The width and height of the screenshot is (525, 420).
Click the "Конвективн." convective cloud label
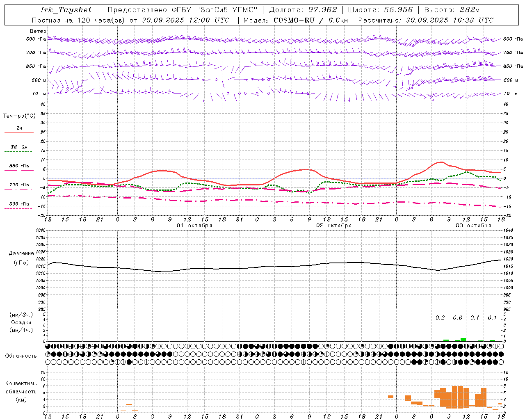coord(21,383)
